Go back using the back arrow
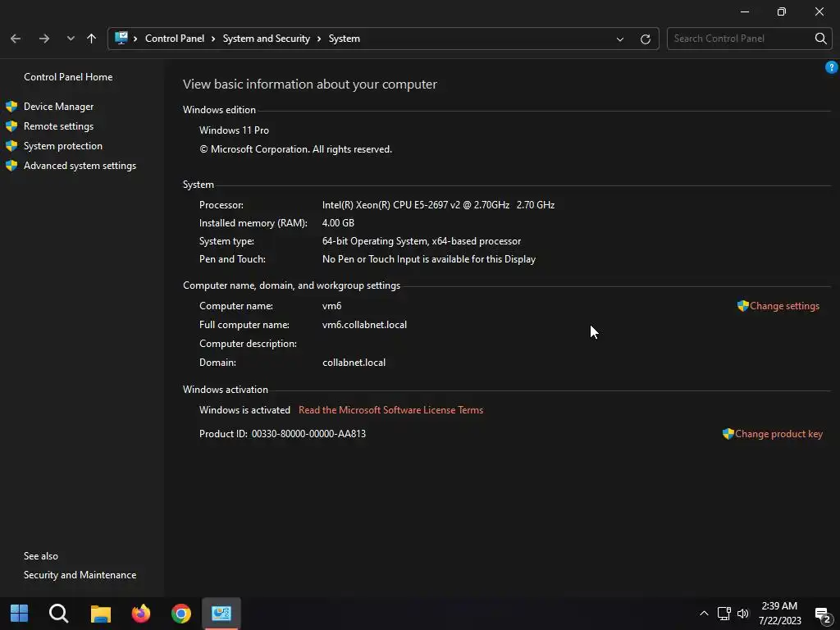The image size is (840, 630). tap(16, 39)
